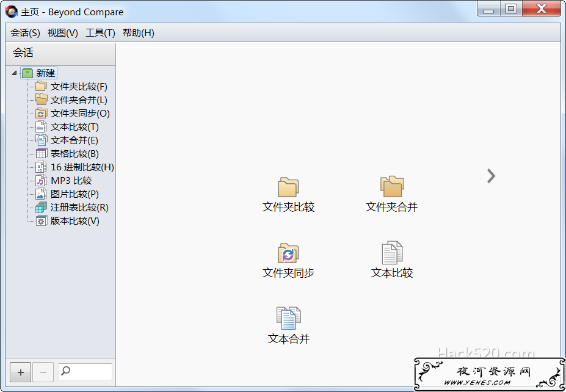Select the 新建 label in session tree
Screen dimensions: 566x392
tap(45, 73)
